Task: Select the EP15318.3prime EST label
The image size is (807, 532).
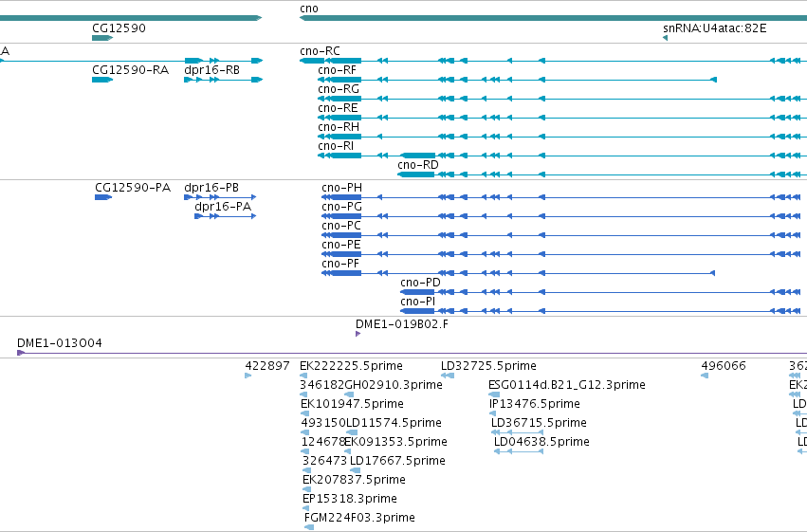Action: coord(350,500)
